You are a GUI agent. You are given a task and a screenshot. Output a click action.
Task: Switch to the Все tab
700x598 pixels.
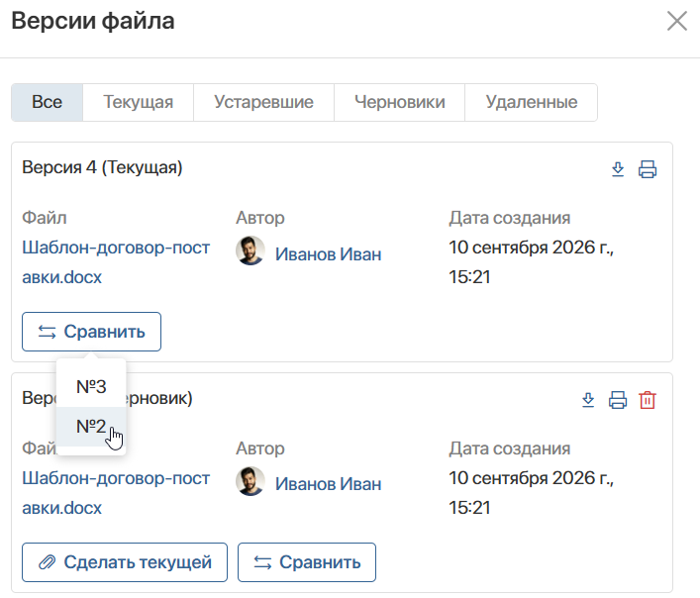pos(47,102)
